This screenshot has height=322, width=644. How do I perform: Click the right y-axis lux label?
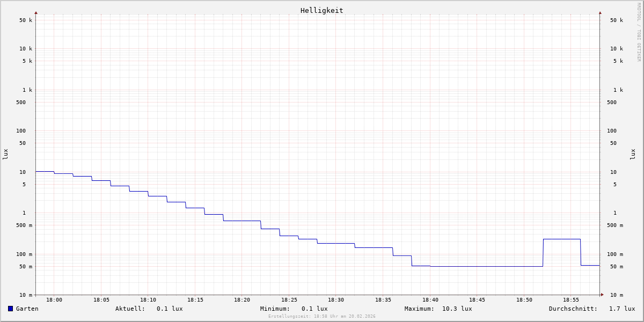[633, 154]
